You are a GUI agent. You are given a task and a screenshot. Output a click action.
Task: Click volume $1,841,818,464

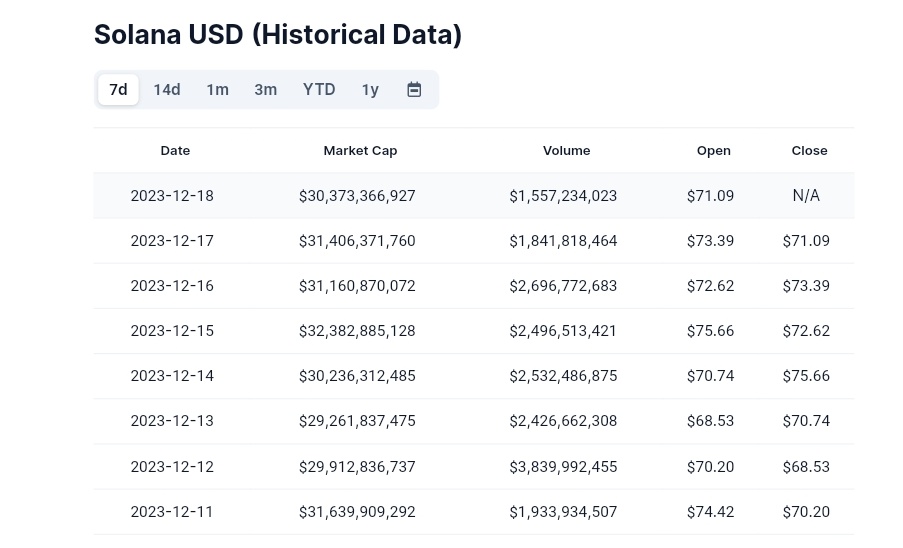[x=563, y=241]
